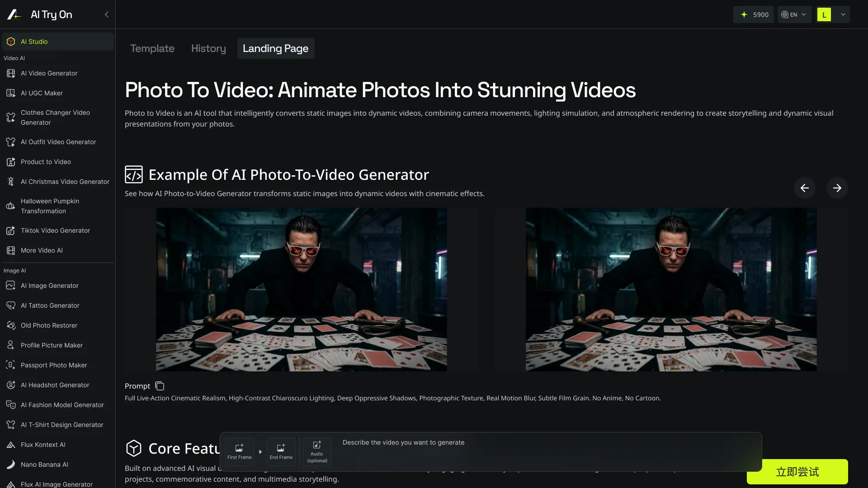Open Old Photo Restorer link

(x=49, y=325)
